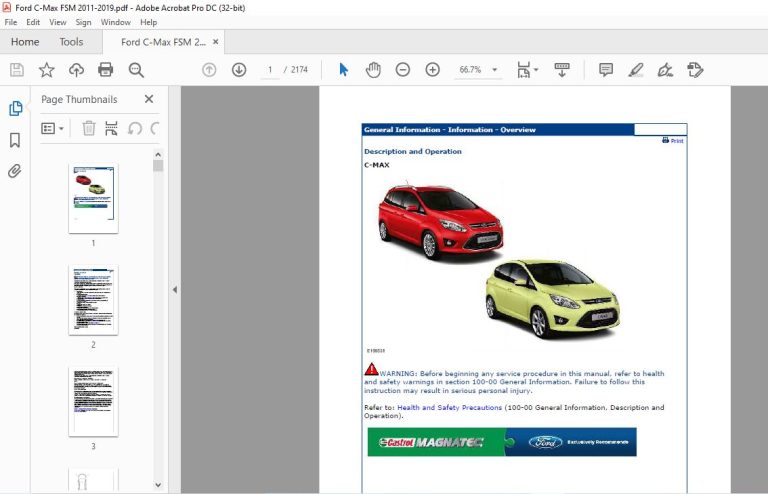
Task: Click the page number input field
Action: click(x=270, y=70)
